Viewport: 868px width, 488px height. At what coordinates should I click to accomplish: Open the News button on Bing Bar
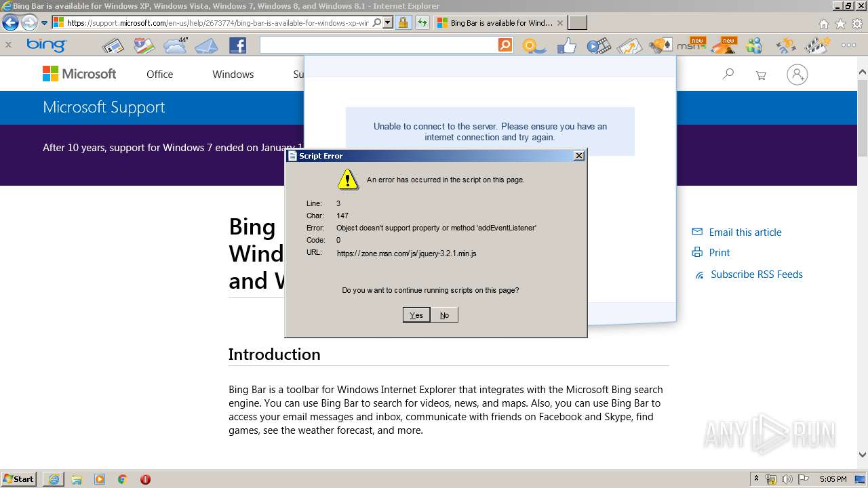tap(113, 46)
